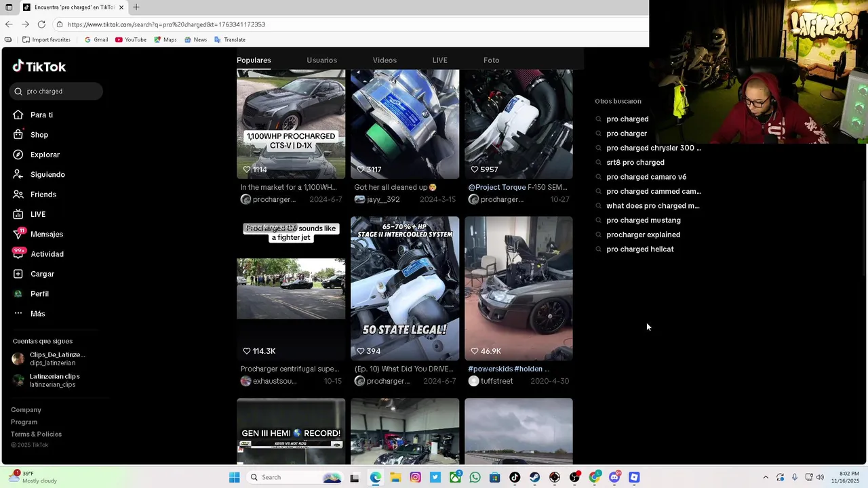
Task: Close the TikTok browser tab
Action: pos(121,7)
